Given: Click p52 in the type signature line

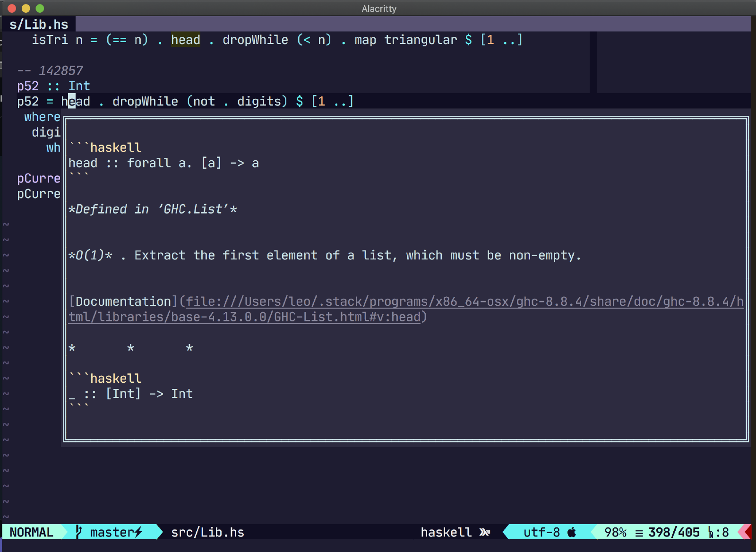Looking at the screenshot, I should click(x=28, y=86).
